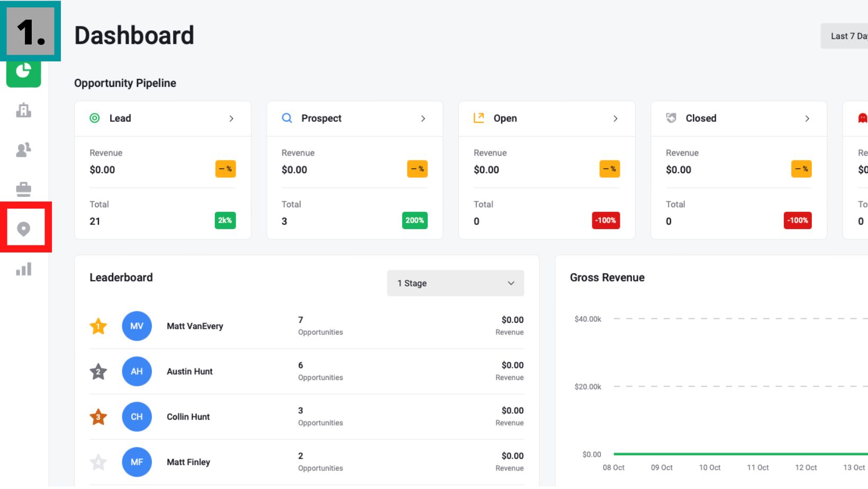Click the Lead total value 21

[x=95, y=221]
